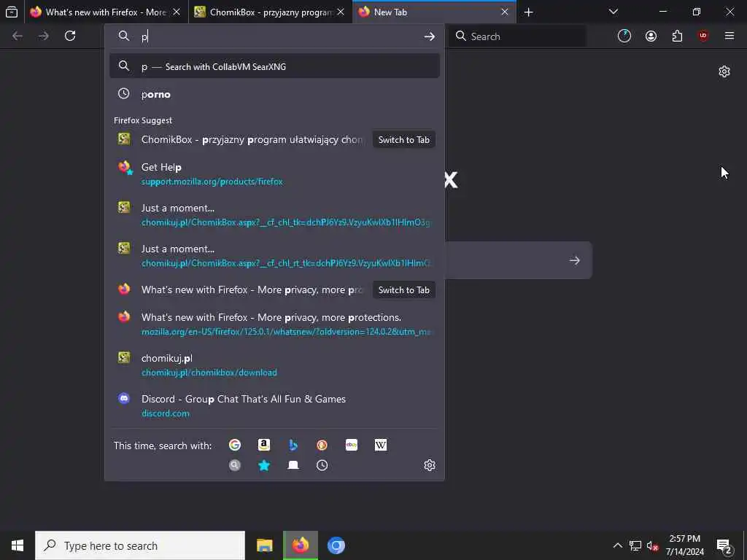
Task: Search bookmarks with the star icon
Action: (264, 465)
